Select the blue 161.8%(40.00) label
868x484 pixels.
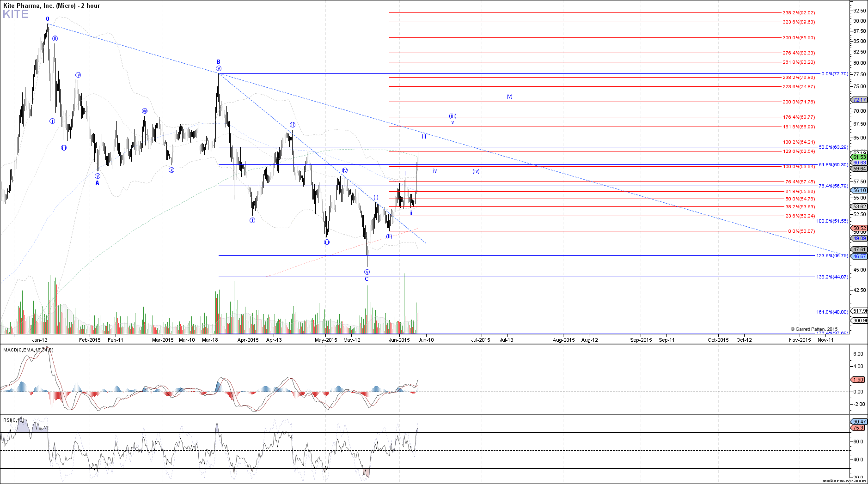click(832, 312)
